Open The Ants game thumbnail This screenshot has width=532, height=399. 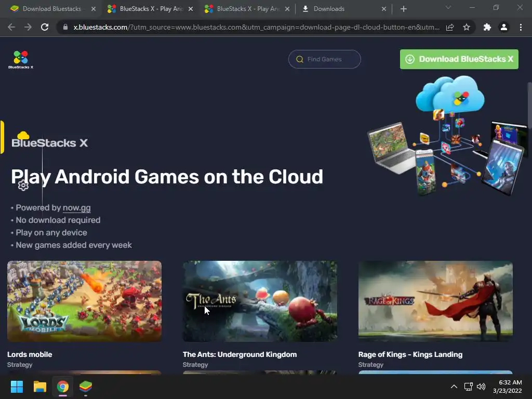[x=260, y=301]
